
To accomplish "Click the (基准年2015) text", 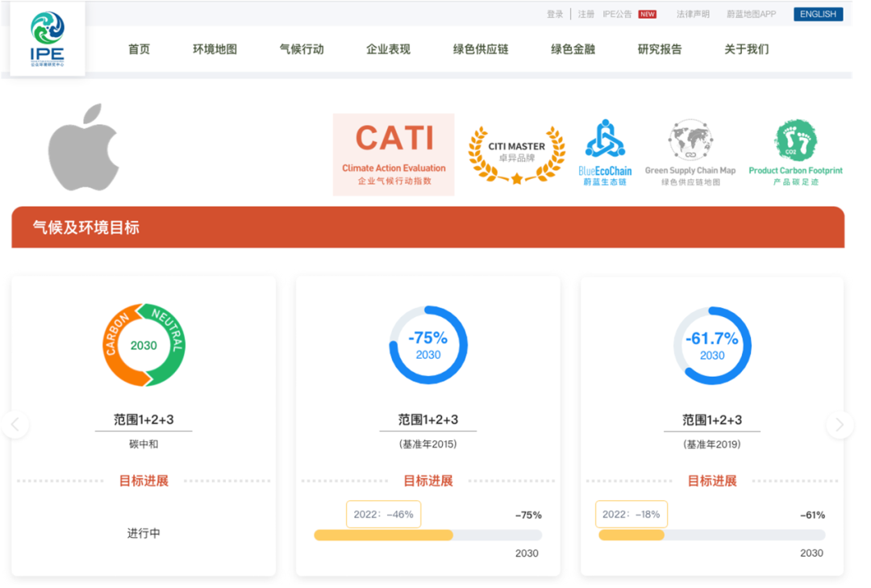I will click(428, 444).
